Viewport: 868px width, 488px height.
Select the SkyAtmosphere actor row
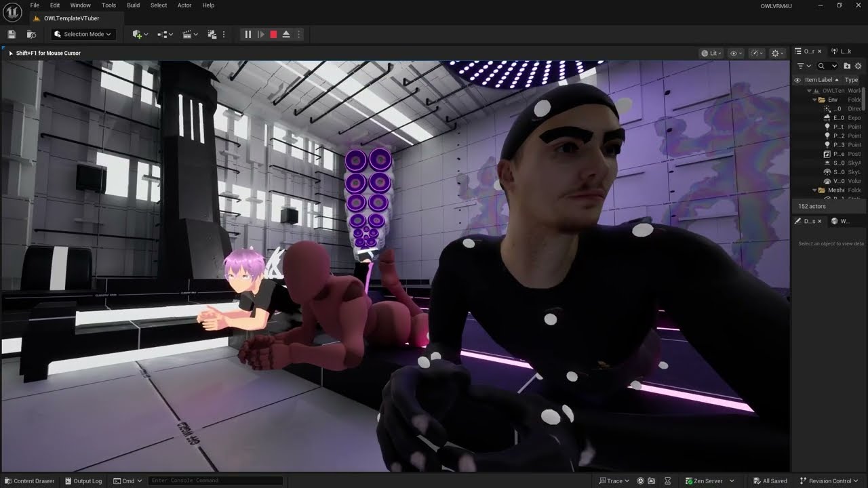pos(829,163)
